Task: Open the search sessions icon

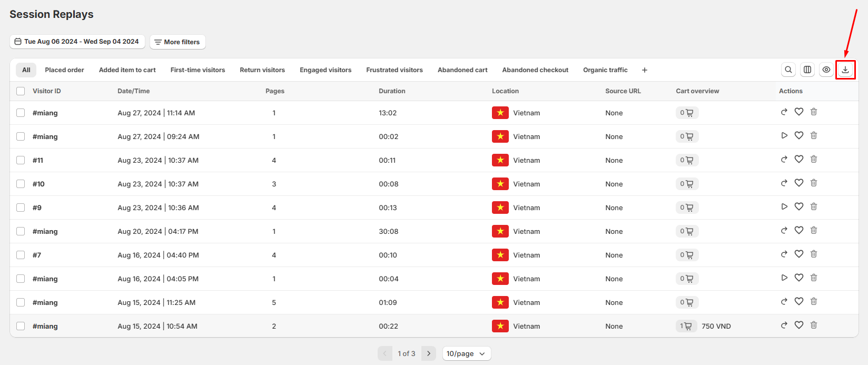Action: (x=788, y=70)
